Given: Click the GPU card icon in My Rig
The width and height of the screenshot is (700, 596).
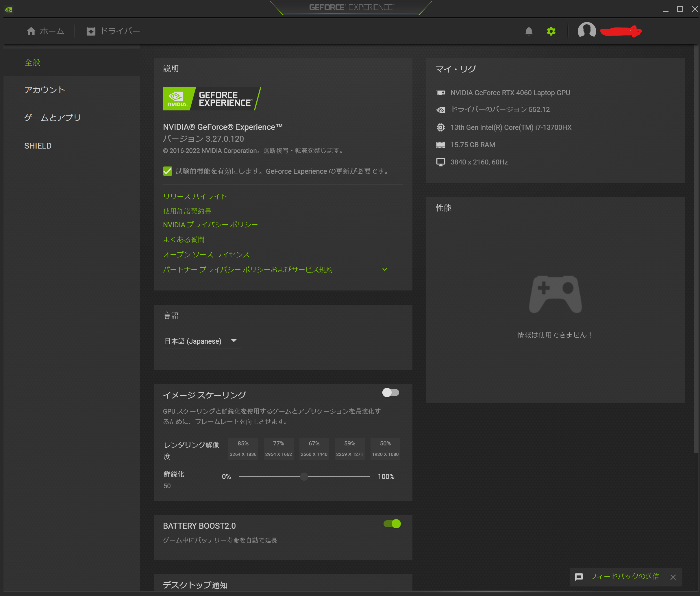Looking at the screenshot, I should coord(440,92).
